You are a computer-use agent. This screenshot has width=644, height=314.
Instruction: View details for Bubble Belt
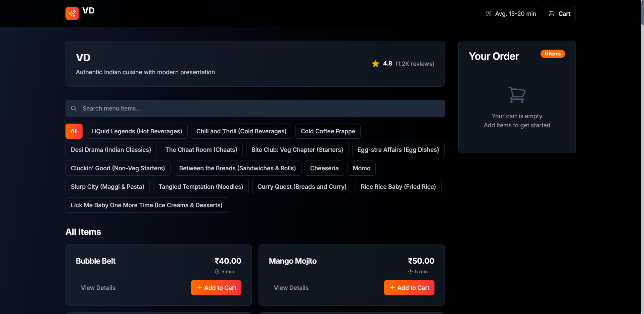[98, 288]
